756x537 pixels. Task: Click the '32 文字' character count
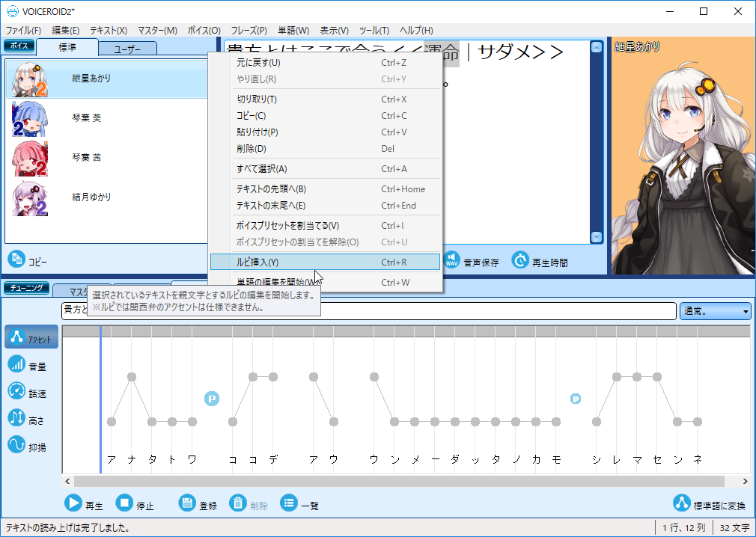click(735, 528)
